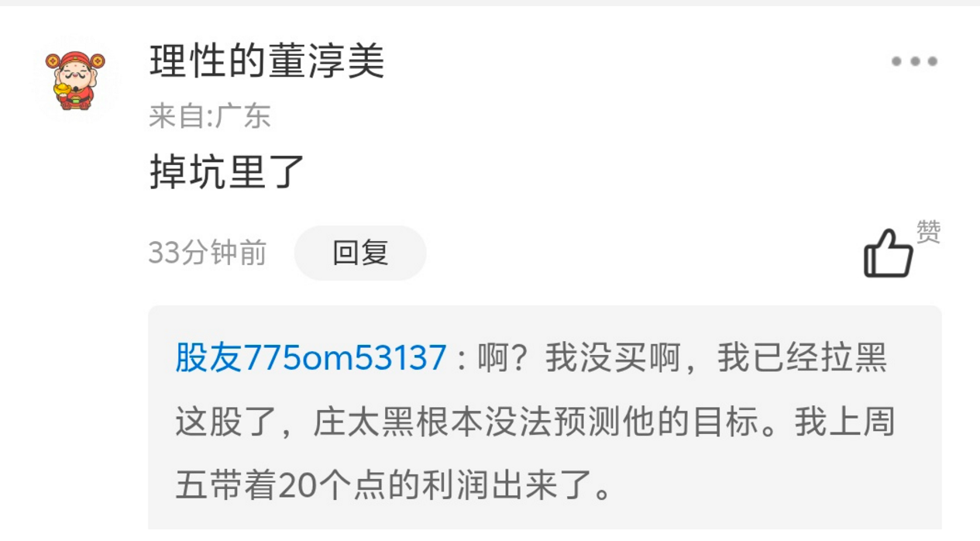Tap the 赞 label beside thumbs-up
The image size is (980, 541).
(928, 232)
